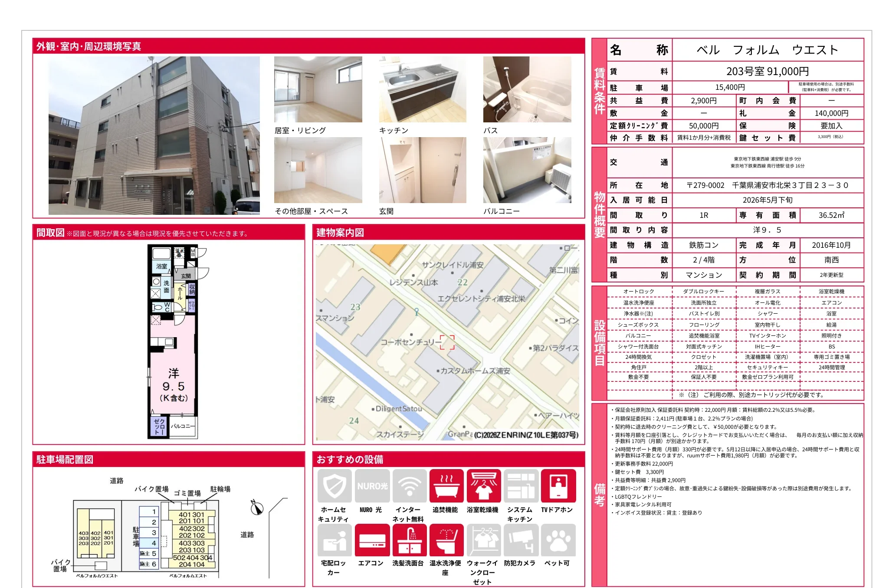Select the ペット可 pet-friendly paw icon
This screenshot has height=588, width=892.
(x=558, y=540)
